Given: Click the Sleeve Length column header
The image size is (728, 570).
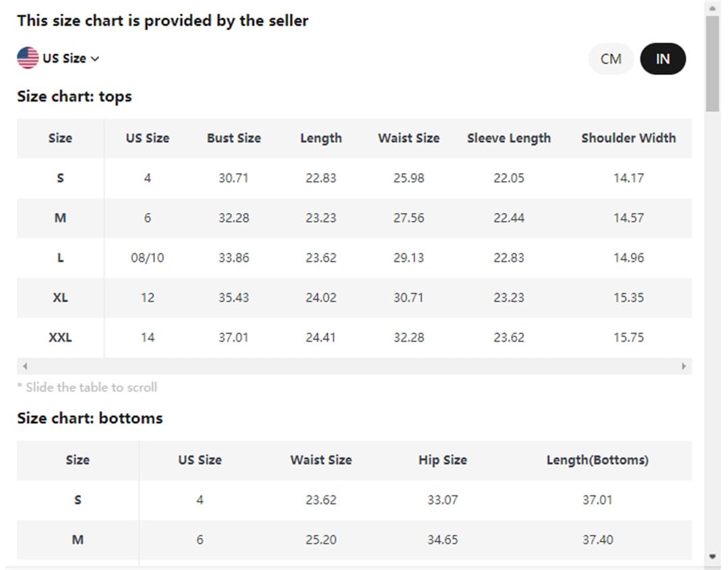Looking at the screenshot, I should 509,138.
